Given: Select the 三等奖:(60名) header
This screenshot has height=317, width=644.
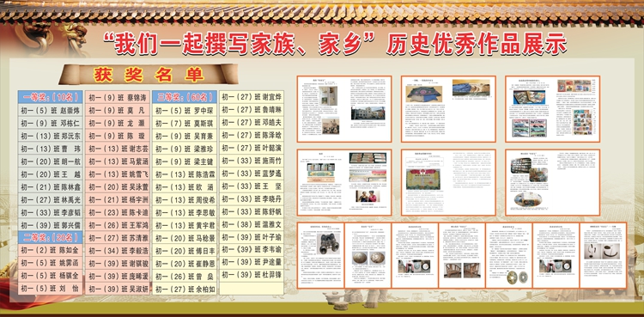Looking at the screenshot, I should point(185,97).
